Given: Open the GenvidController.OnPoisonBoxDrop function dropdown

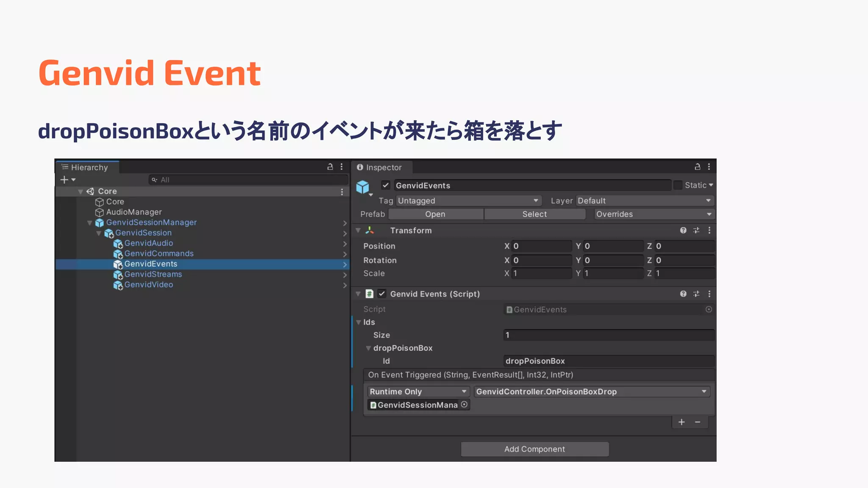Looking at the screenshot, I should click(592, 391).
